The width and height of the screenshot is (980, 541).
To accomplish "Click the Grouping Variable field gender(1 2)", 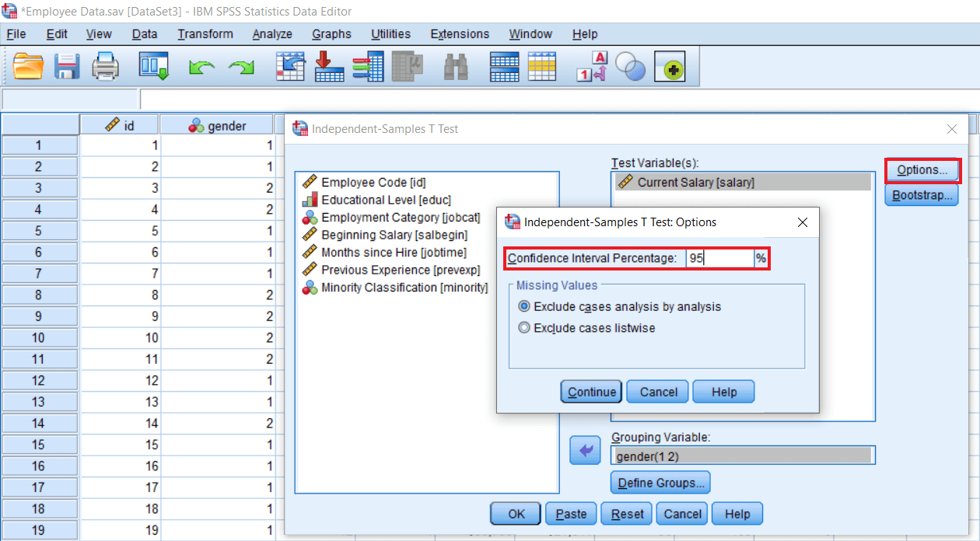I will tap(743, 456).
